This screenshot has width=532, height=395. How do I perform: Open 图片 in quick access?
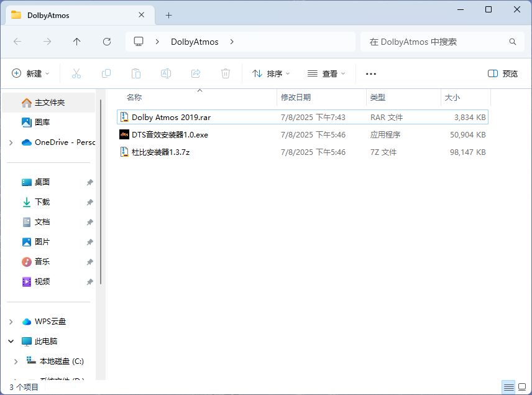point(48,242)
